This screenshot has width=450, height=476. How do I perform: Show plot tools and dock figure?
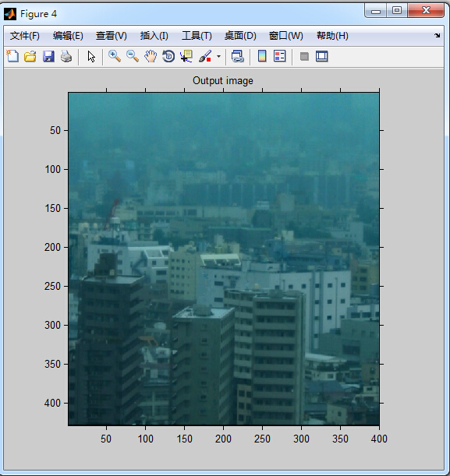click(x=322, y=56)
